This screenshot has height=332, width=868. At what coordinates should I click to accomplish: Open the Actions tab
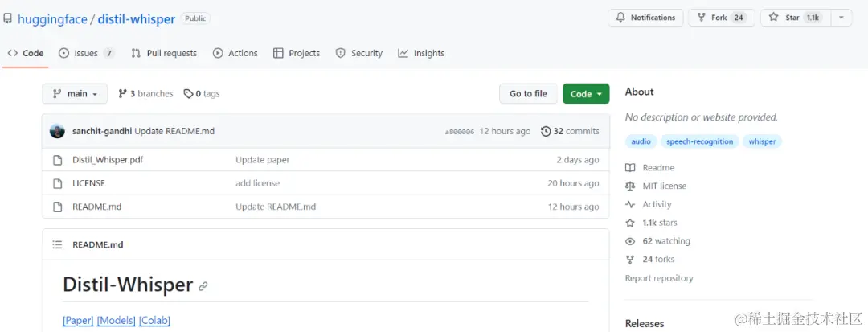tap(235, 53)
